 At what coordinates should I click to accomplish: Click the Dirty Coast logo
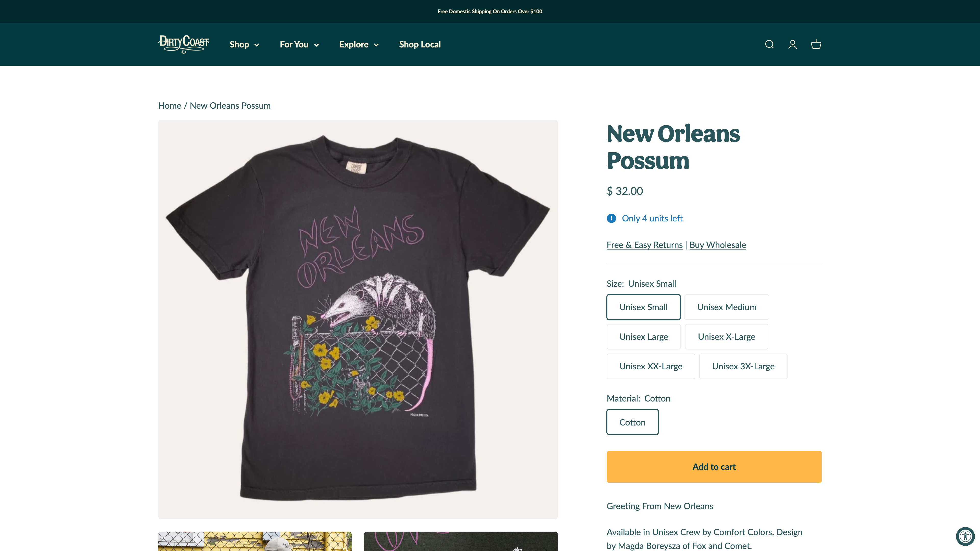183,44
